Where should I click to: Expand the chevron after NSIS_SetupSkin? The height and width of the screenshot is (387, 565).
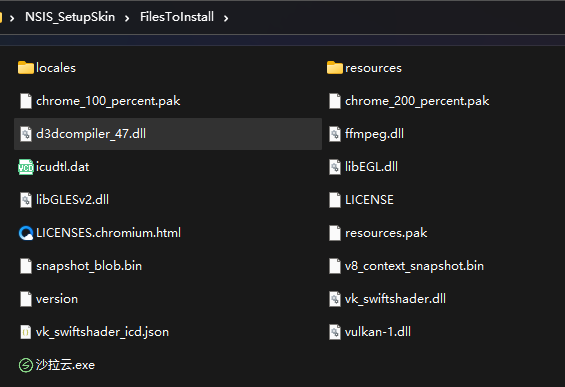pyautogui.click(x=127, y=18)
